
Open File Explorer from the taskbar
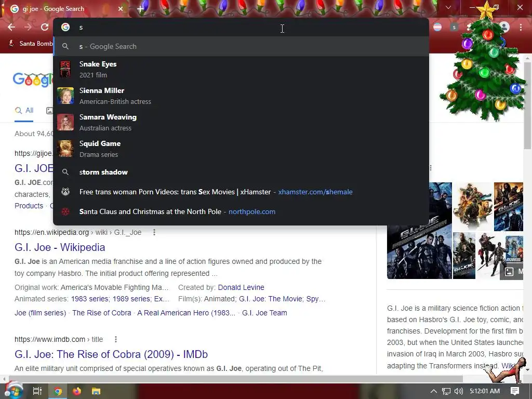[96, 391]
